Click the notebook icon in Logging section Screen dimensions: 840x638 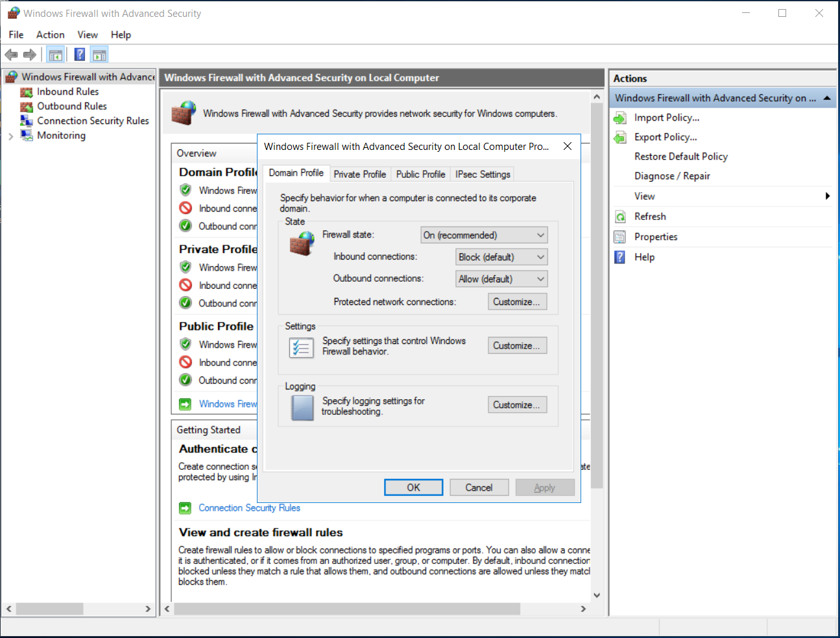[302, 408]
